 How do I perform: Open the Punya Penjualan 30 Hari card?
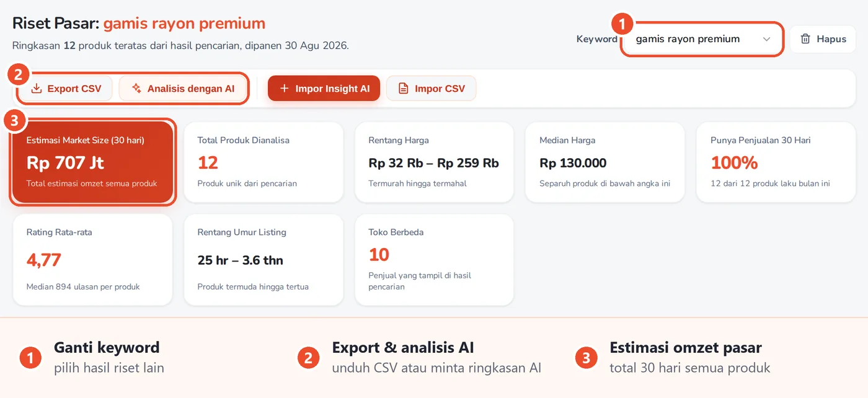point(776,162)
